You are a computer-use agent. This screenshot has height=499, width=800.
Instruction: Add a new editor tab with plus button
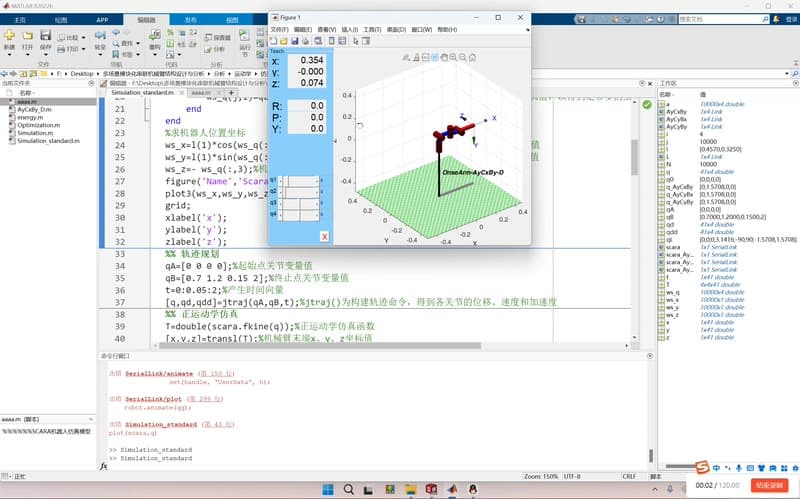232,93
